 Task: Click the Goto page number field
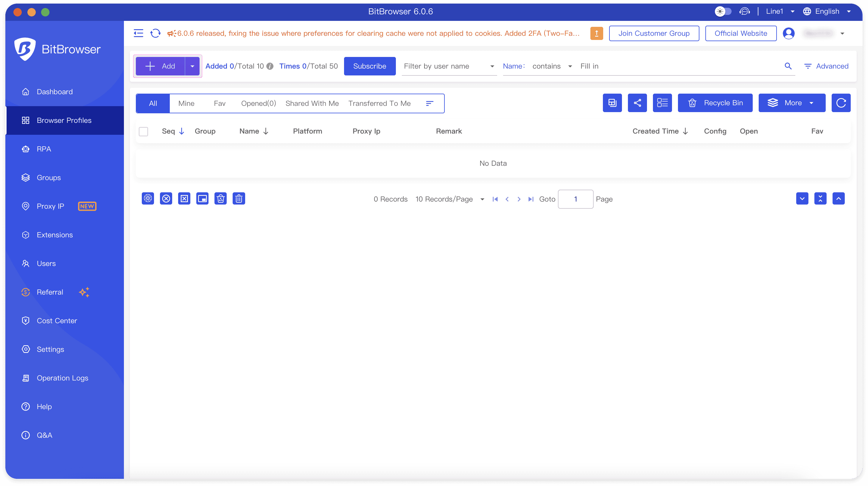click(x=575, y=199)
